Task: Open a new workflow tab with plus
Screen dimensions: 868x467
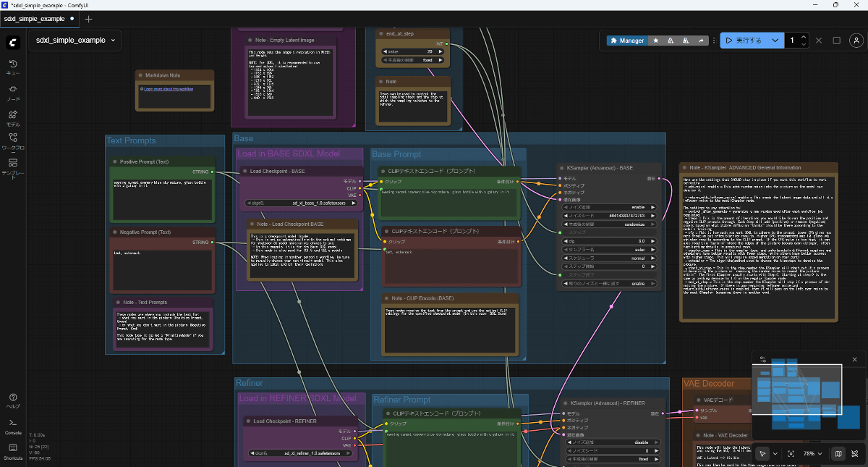Action: tap(89, 19)
